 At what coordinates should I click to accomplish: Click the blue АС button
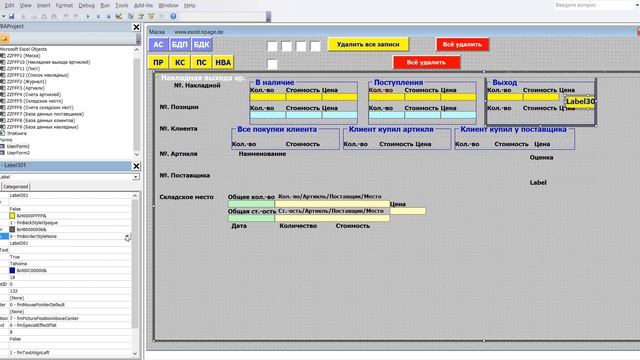(x=158, y=44)
